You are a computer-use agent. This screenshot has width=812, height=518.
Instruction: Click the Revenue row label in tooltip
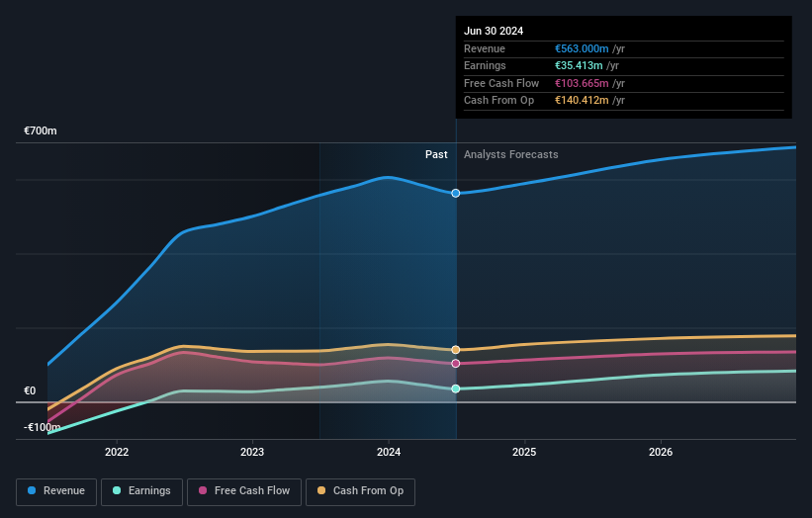tap(485, 48)
